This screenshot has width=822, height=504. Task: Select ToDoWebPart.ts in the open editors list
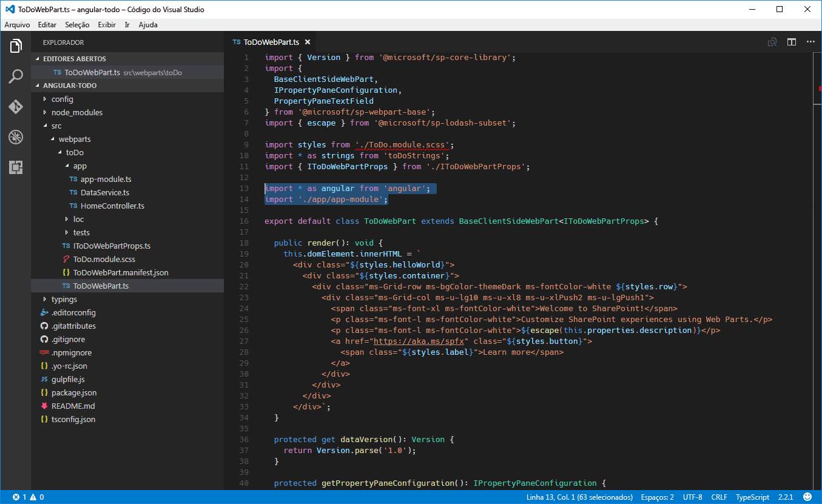click(x=127, y=72)
